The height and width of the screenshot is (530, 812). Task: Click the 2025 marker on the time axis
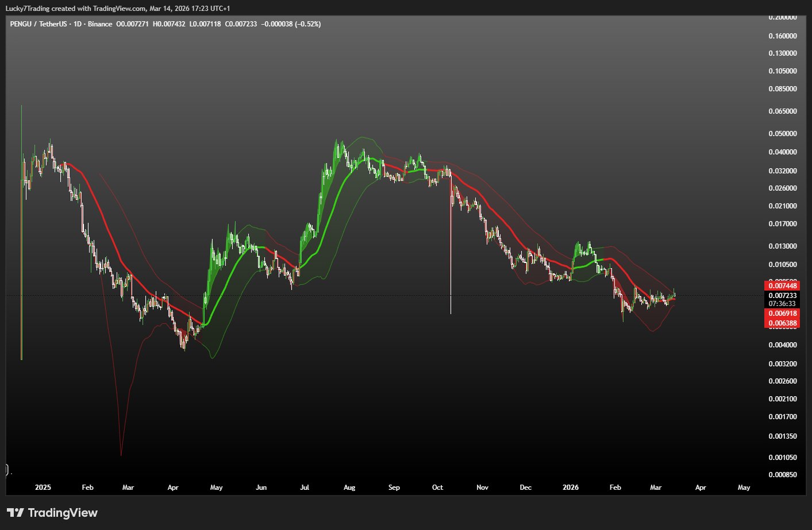43,488
